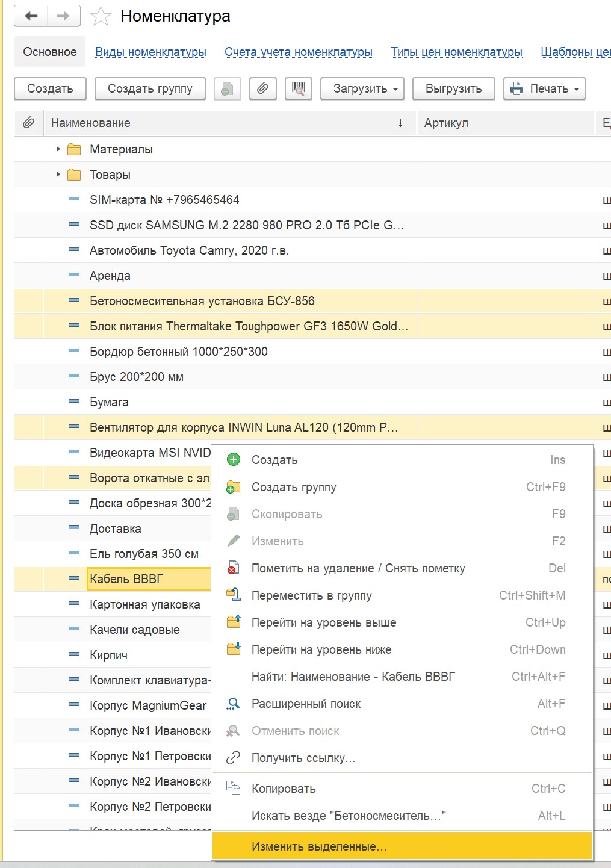Open the Типы цен номенклатуры link
This screenshot has height=868, width=611.
pyautogui.click(x=456, y=52)
